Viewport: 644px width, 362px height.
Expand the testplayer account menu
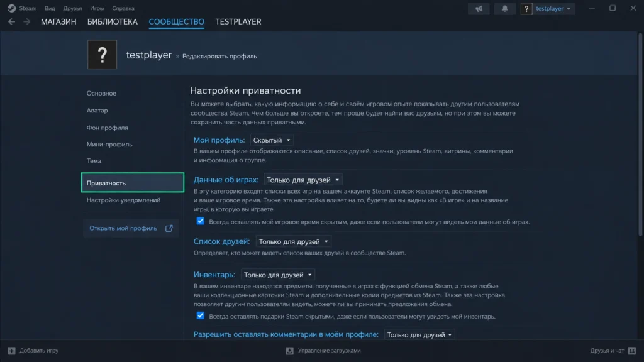pyautogui.click(x=553, y=9)
